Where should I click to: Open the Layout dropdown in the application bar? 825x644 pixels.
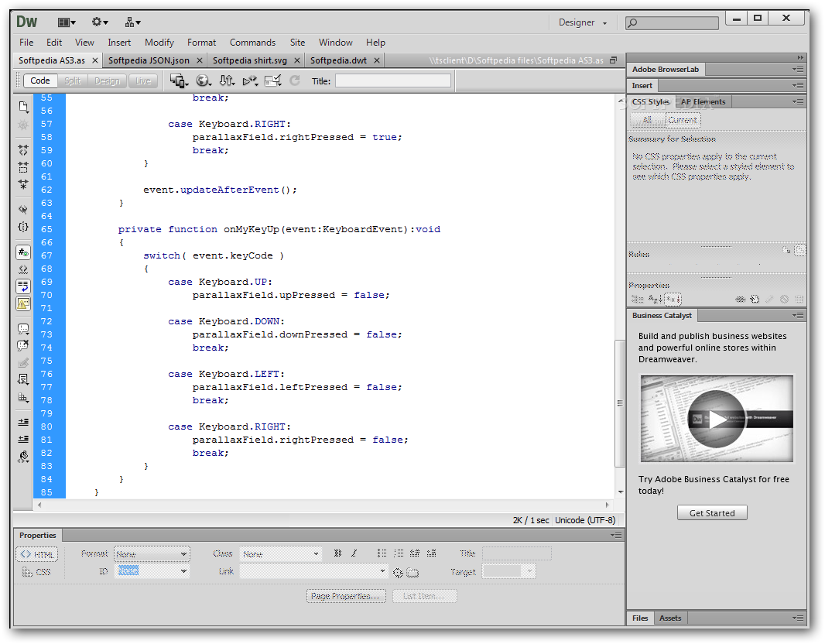click(67, 22)
